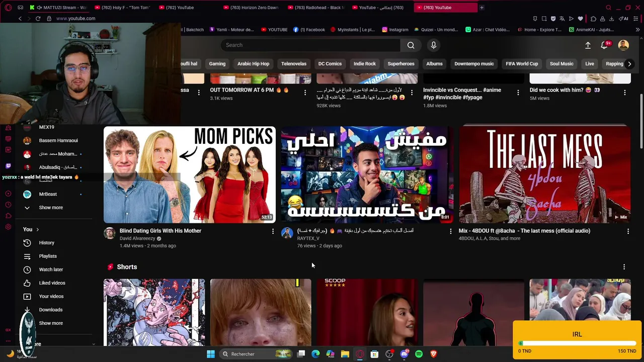The height and width of the screenshot is (362, 644).
Task: Expand the bookmarks bar overflow chevron
Action: point(637,30)
